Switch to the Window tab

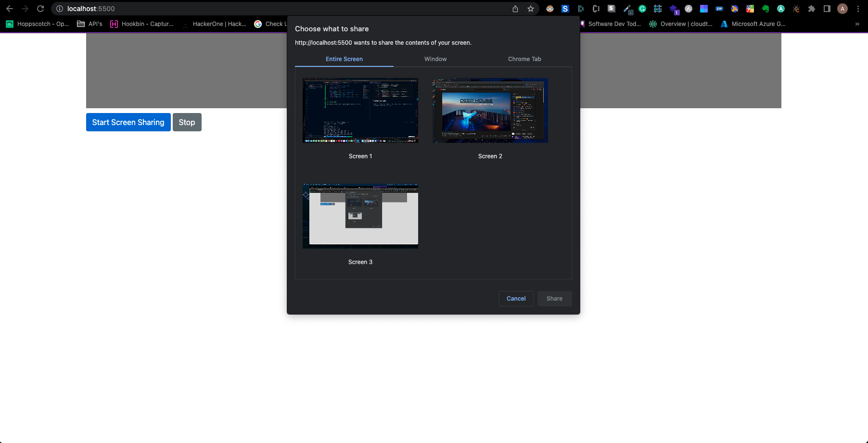(435, 59)
